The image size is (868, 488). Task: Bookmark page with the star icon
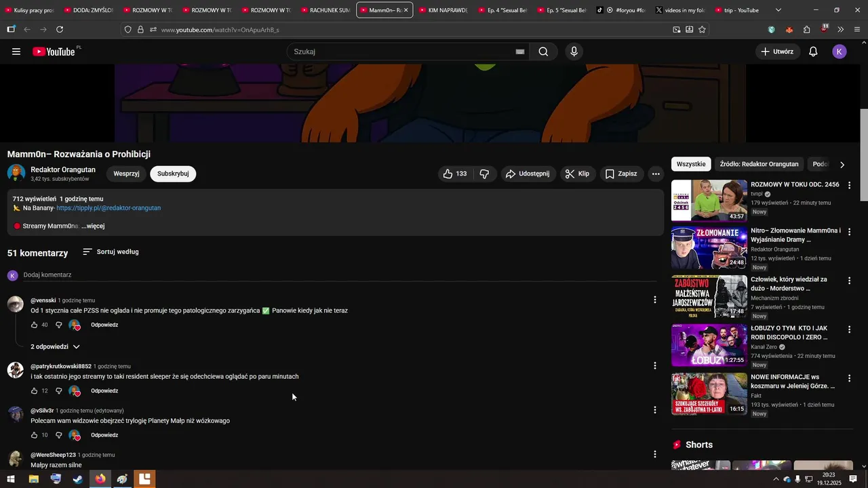click(x=702, y=30)
